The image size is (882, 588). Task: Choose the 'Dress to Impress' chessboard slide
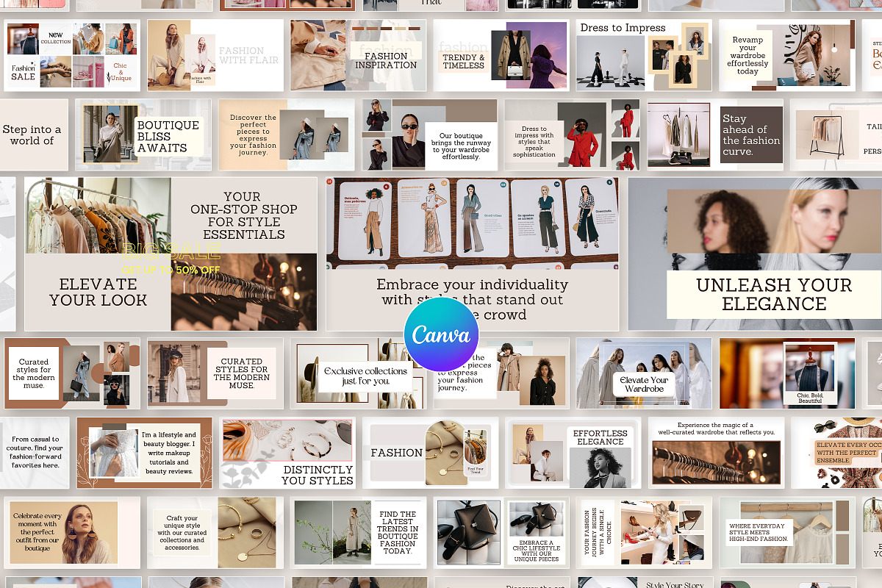[x=644, y=55]
